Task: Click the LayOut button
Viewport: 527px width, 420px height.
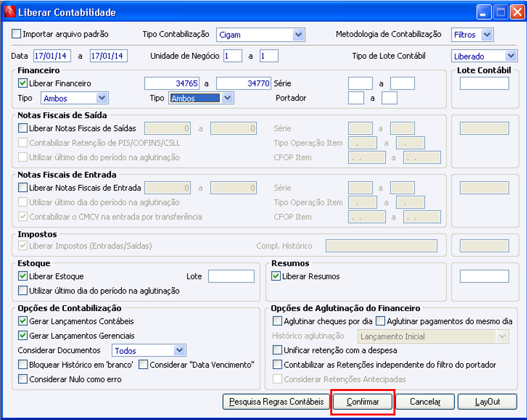Action: point(488,401)
